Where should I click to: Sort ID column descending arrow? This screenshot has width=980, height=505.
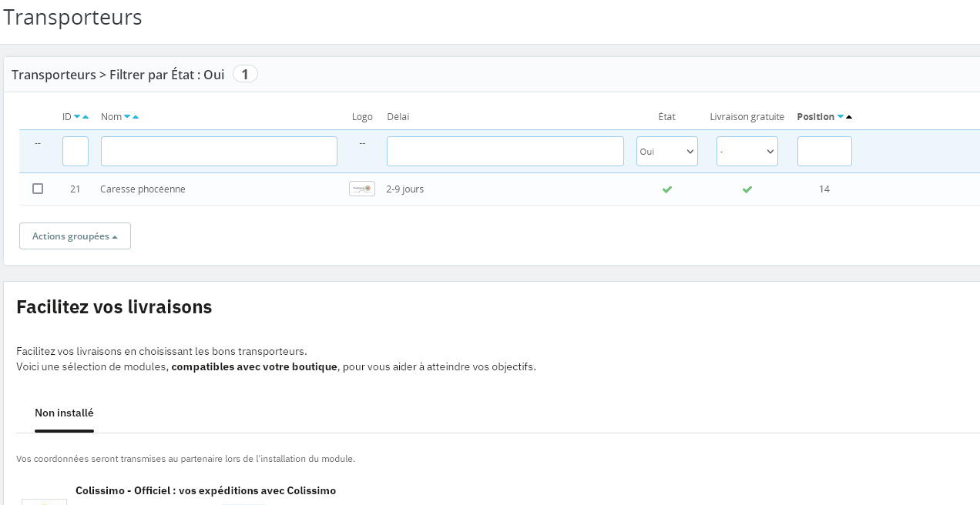[x=77, y=117]
